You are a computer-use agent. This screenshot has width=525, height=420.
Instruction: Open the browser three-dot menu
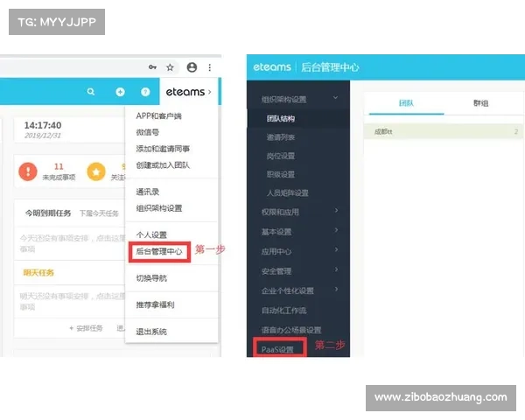click(210, 67)
